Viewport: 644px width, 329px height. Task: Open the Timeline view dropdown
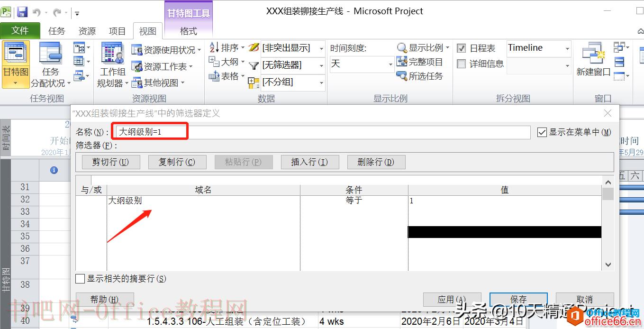click(567, 48)
